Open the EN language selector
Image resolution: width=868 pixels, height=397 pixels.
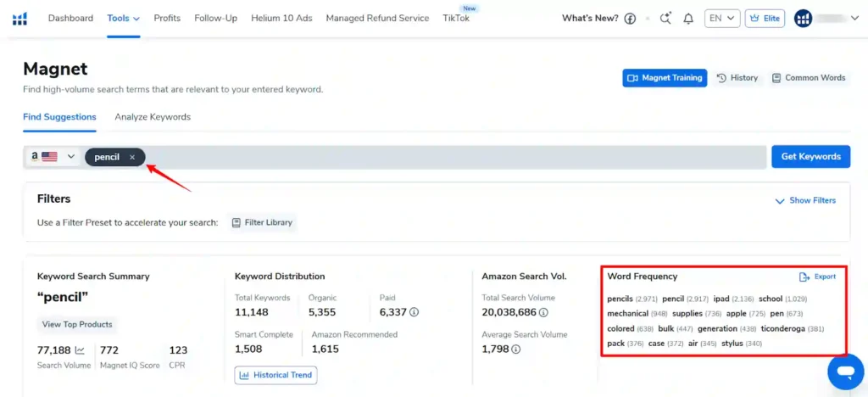722,19
